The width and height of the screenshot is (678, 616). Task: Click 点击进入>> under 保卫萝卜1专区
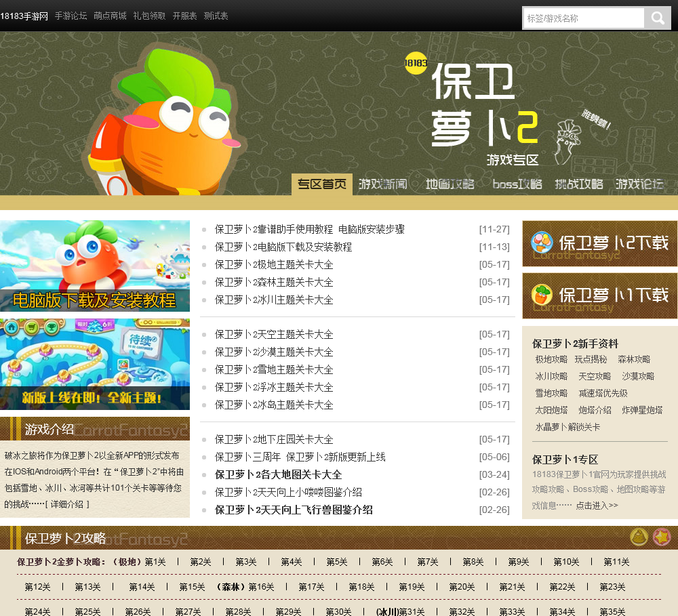point(597,506)
